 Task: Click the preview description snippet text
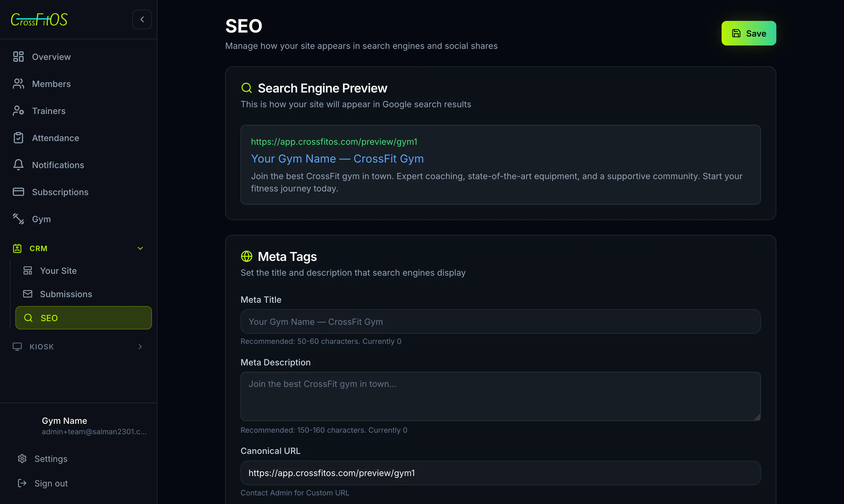[x=497, y=182]
